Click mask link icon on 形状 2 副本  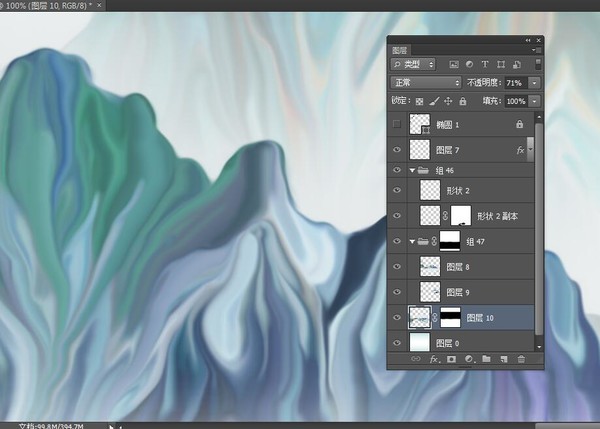pos(445,215)
